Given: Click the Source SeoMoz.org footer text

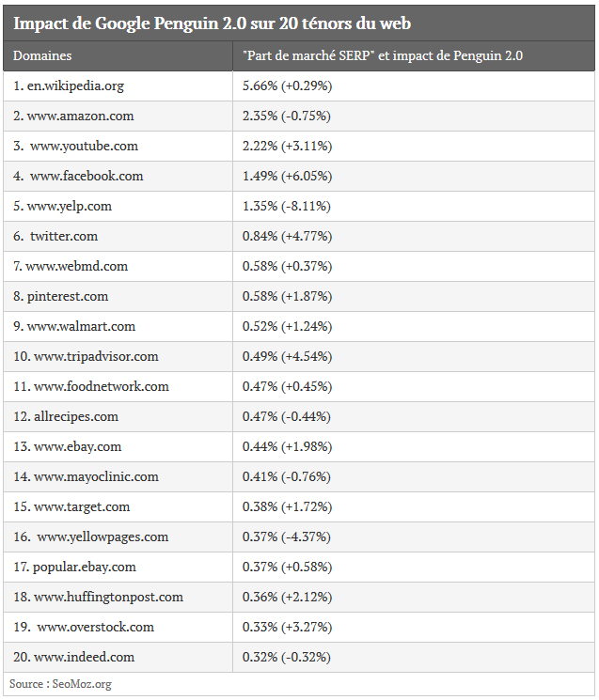Looking at the screenshot, I should (x=60, y=684).
